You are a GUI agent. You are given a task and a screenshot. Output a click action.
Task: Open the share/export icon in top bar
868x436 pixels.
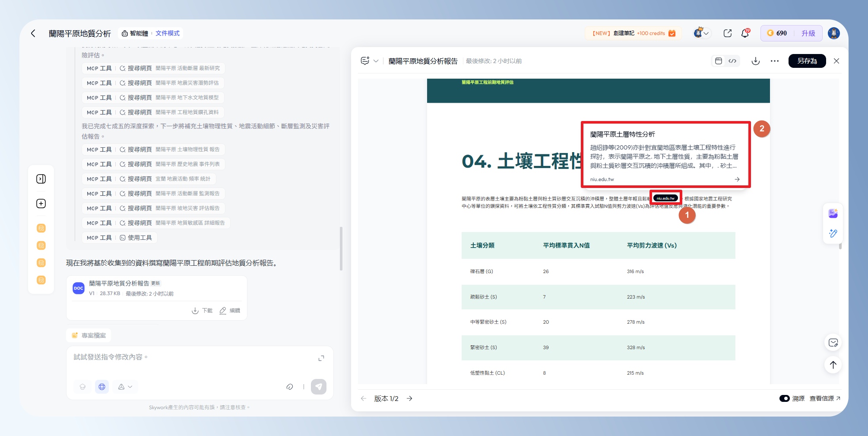click(727, 33)
